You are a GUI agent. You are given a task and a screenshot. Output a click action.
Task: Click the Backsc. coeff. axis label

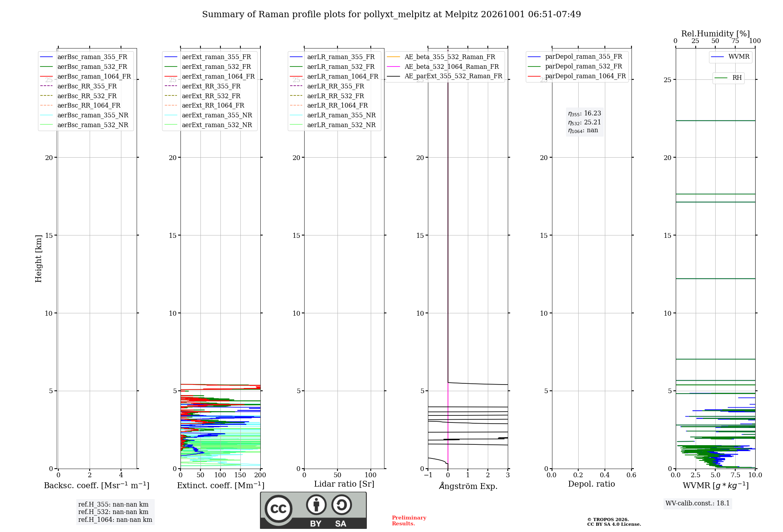(x=97, y=485)
